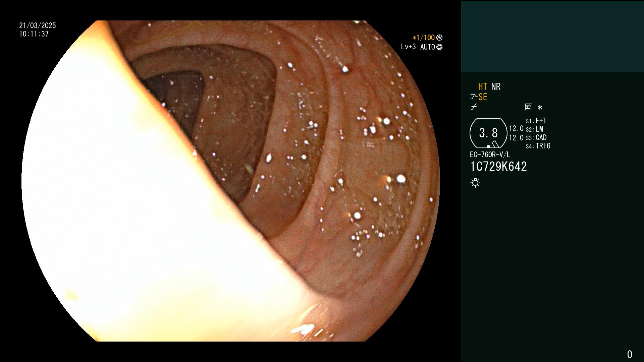
Task: Click the tone curve icon below SE
Action: [474, 107]
